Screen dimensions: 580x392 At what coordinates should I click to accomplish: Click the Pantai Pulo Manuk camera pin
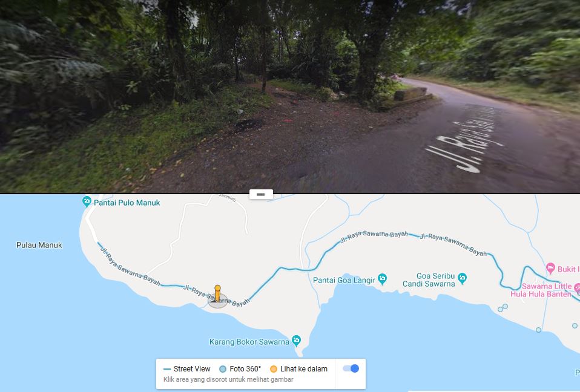87,201
